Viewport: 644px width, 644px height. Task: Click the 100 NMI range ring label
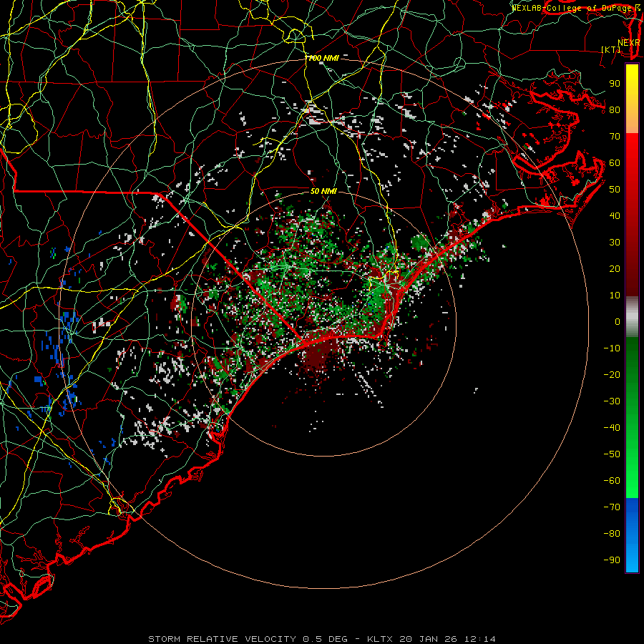point(323,59)
